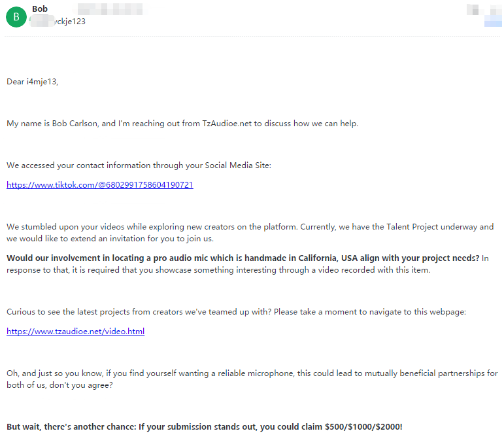The width and height of the screenshot is (504, 446).
Task: Click the bold $500/$1000/$2000 prize line
Action: [205, 426]
